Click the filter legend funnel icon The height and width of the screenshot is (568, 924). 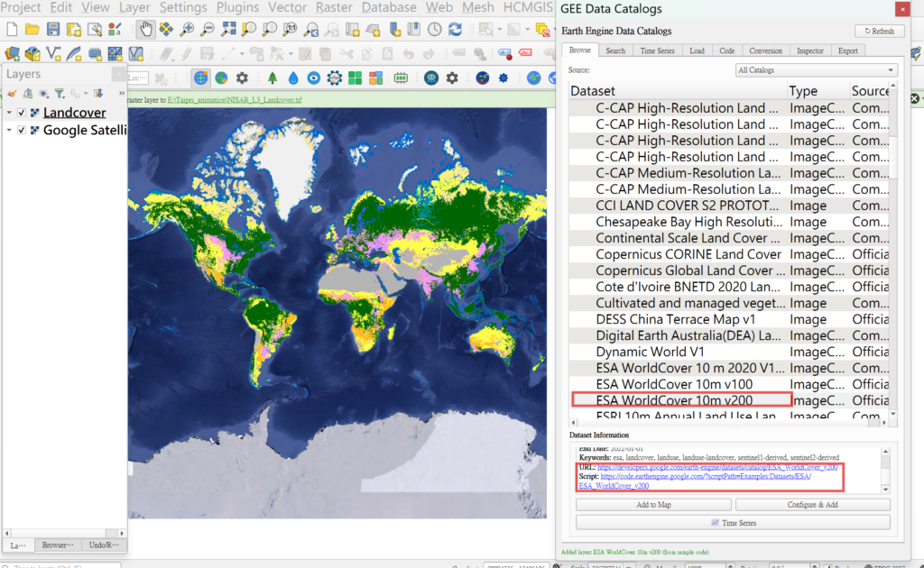pyautogui.click(x=59, y=93)
